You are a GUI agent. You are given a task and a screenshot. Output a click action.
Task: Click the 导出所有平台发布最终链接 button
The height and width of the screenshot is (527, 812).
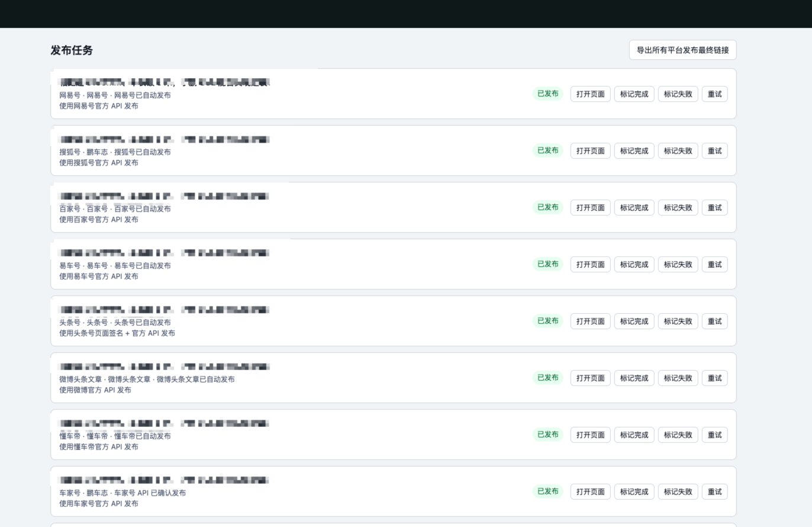coord(682,50)
